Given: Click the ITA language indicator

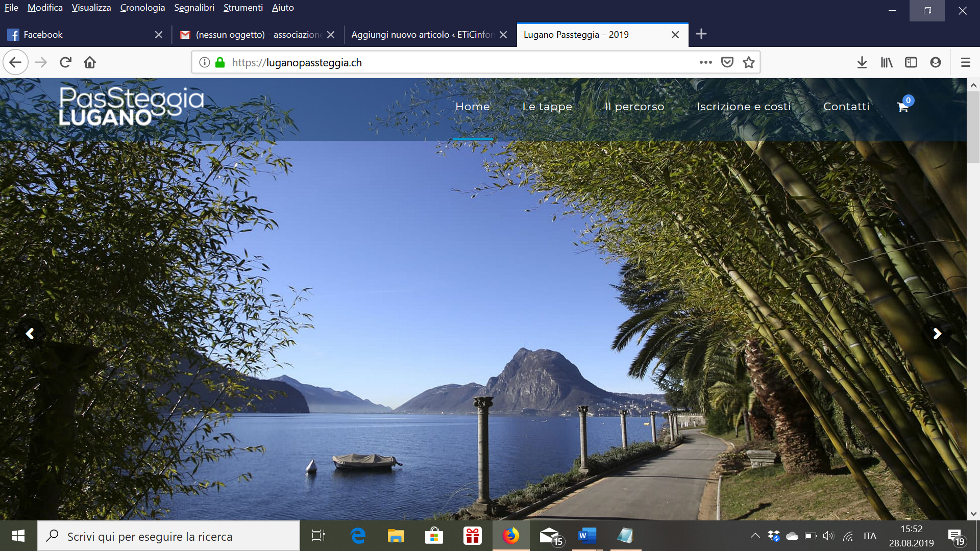Looking at the screenshot, I should (x=870, y=536).
